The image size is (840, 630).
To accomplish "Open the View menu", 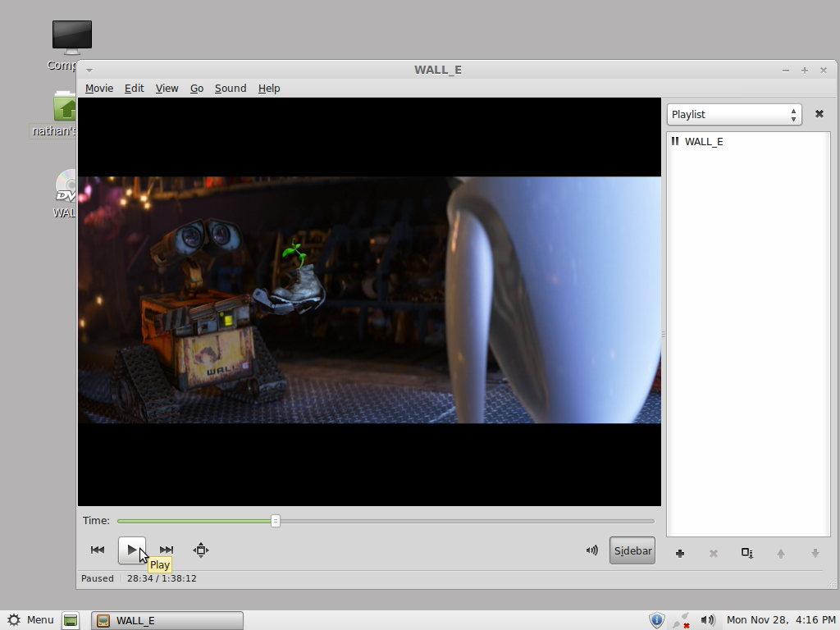I will 167,89.
